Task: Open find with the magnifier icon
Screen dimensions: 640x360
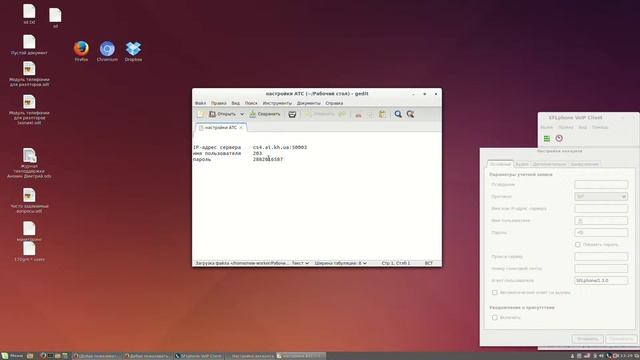Action: point(398,114)
